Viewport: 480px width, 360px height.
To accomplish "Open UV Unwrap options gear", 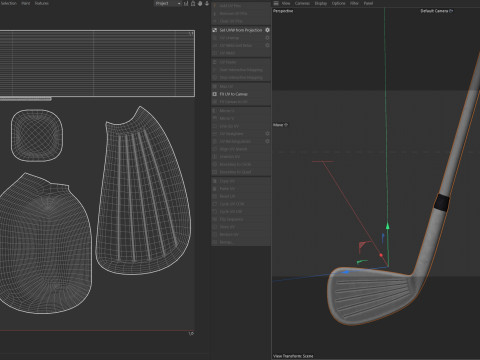I will [x=267, y=38].
